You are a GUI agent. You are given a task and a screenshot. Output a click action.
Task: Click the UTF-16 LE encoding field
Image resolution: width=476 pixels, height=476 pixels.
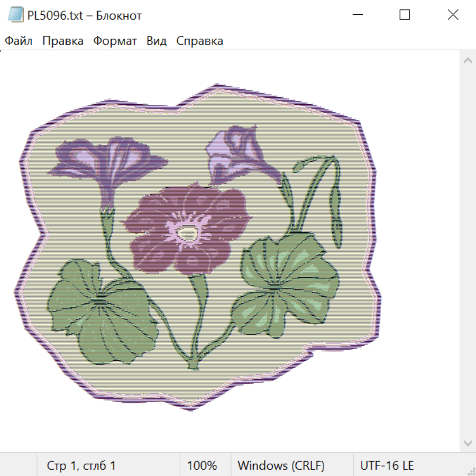[x=387, y=466]
